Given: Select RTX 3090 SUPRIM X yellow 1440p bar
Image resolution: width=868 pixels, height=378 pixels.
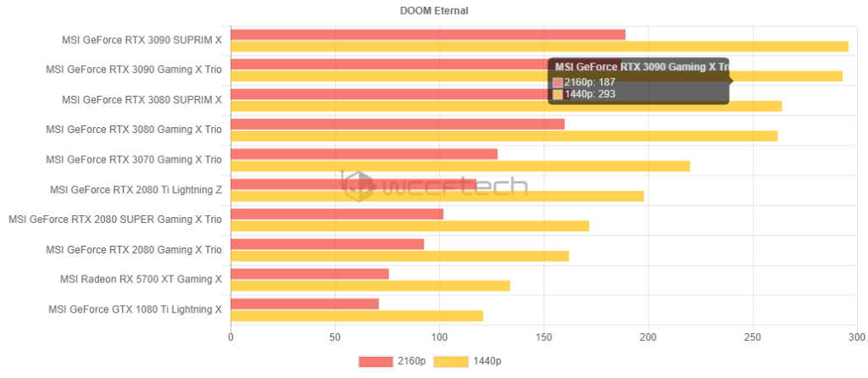Looking at the screenshot, I should coord(539,46).
